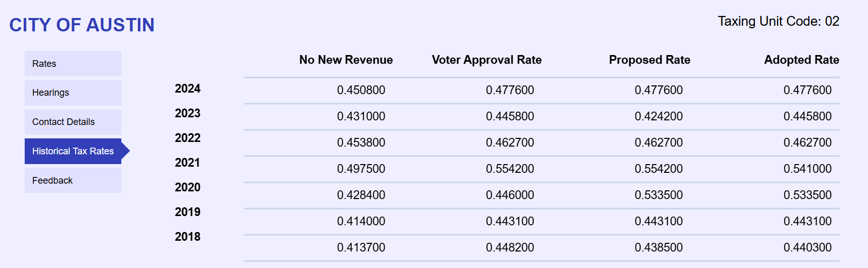Select the 2022 year row label
This screenshot has height=268, width=868.
click(x=188, y=138)
